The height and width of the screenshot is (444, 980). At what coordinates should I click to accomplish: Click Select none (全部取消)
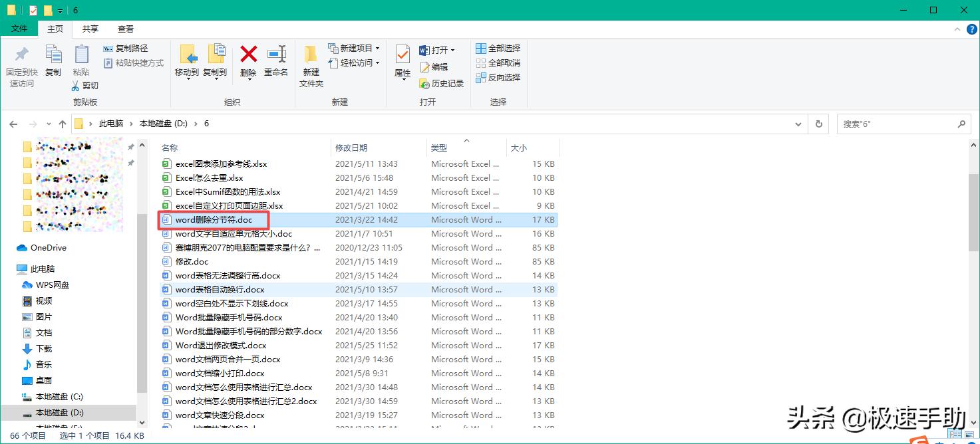click(498, 63)
